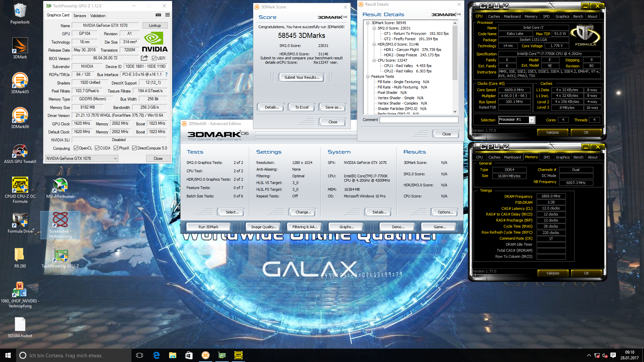Open Image Quality settings button
Screen dimensions: 644x362
point(264,227)
